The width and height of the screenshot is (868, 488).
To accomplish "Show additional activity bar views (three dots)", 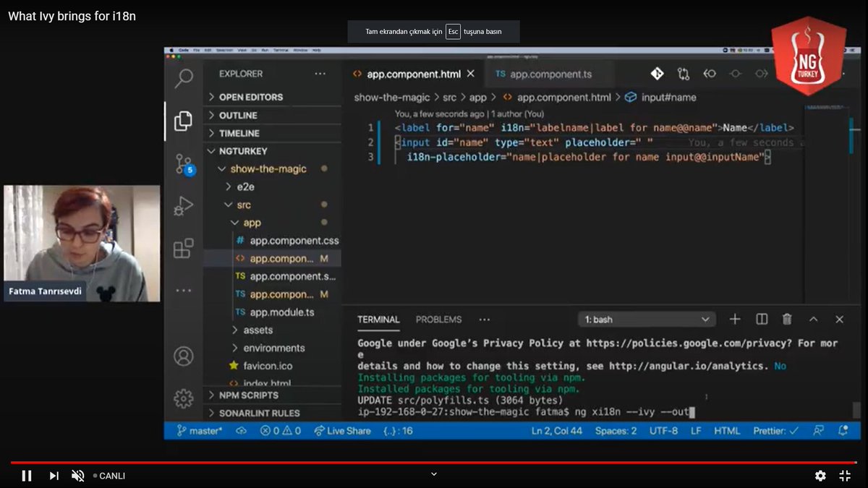I will (184, 291).
